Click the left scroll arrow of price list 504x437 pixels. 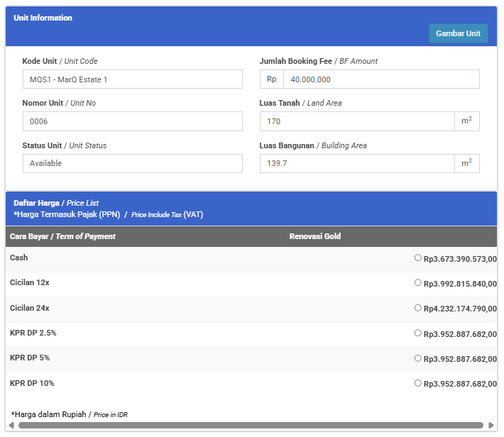pyautogui.click(x=11, y=426)
